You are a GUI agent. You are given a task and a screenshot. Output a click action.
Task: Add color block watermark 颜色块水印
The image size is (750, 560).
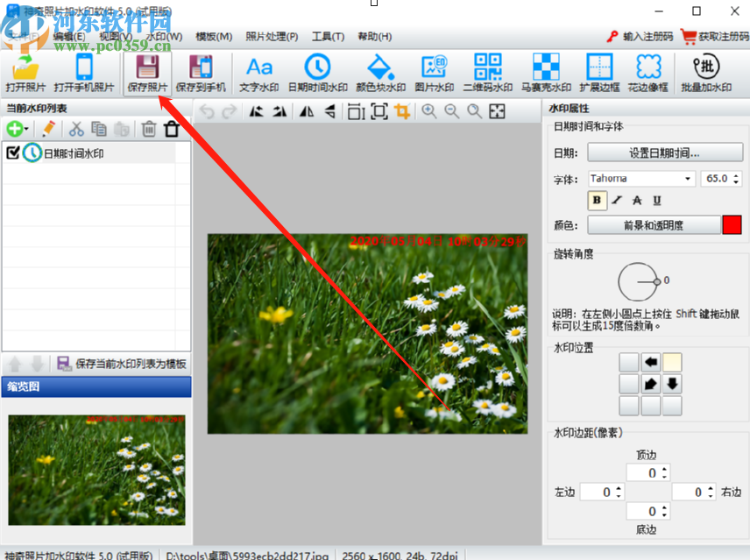[381, 73]
